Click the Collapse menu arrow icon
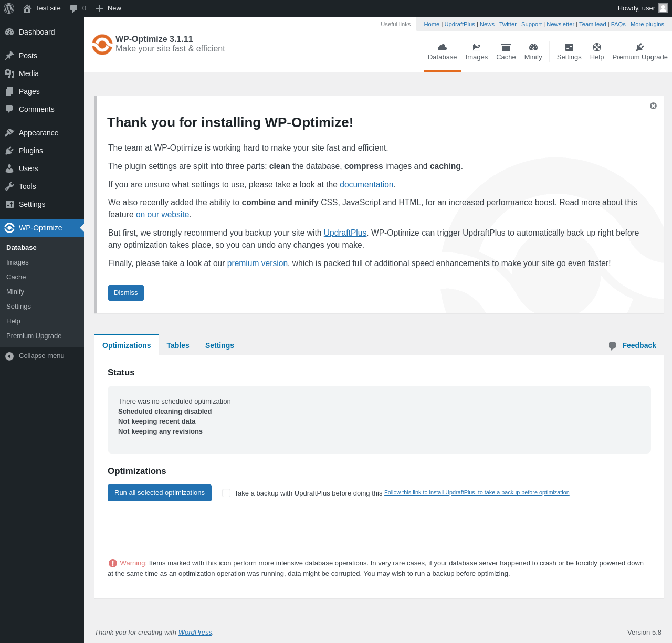This screenshot has height=643, width=672. pos(9,356)
